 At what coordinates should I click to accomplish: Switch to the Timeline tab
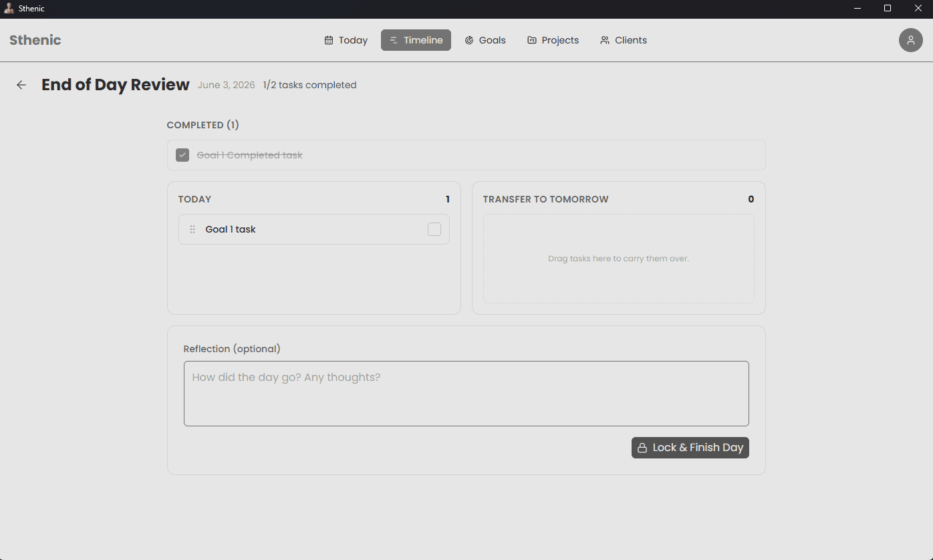(x=416, y=40)
